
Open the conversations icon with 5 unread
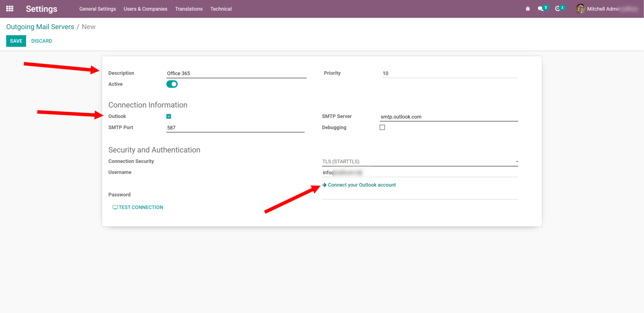coord(540,8)
